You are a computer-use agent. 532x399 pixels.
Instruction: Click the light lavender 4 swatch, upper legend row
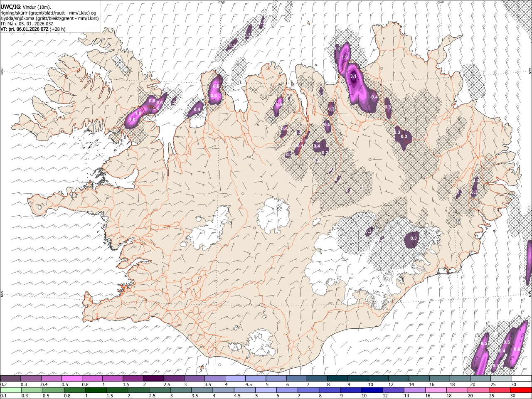(235, 379)
